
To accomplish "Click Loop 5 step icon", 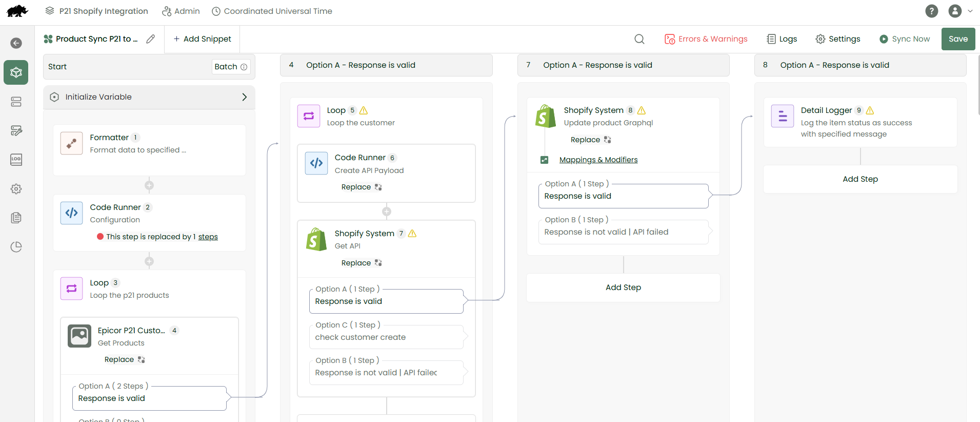I will (x=309, y=116).
